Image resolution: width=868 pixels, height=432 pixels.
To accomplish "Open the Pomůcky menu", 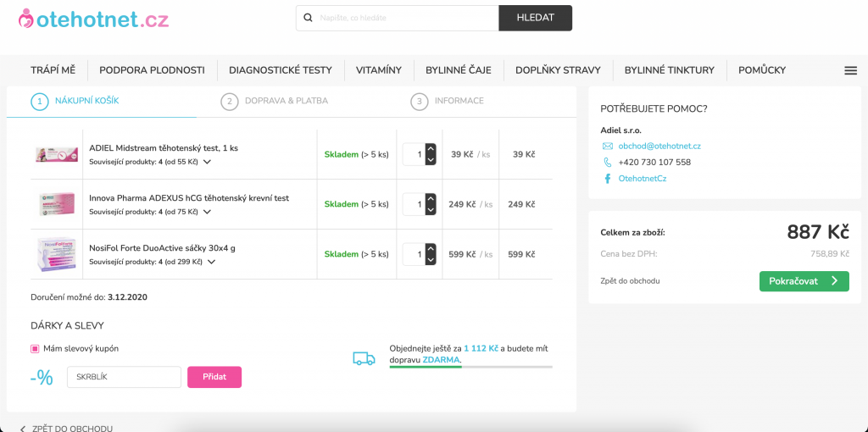I will 762,70.
